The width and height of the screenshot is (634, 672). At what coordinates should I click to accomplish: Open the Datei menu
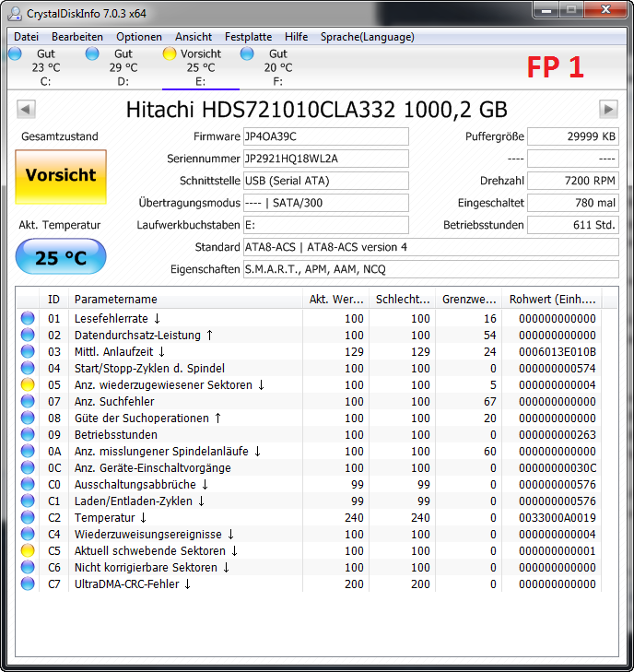(26, 37)
